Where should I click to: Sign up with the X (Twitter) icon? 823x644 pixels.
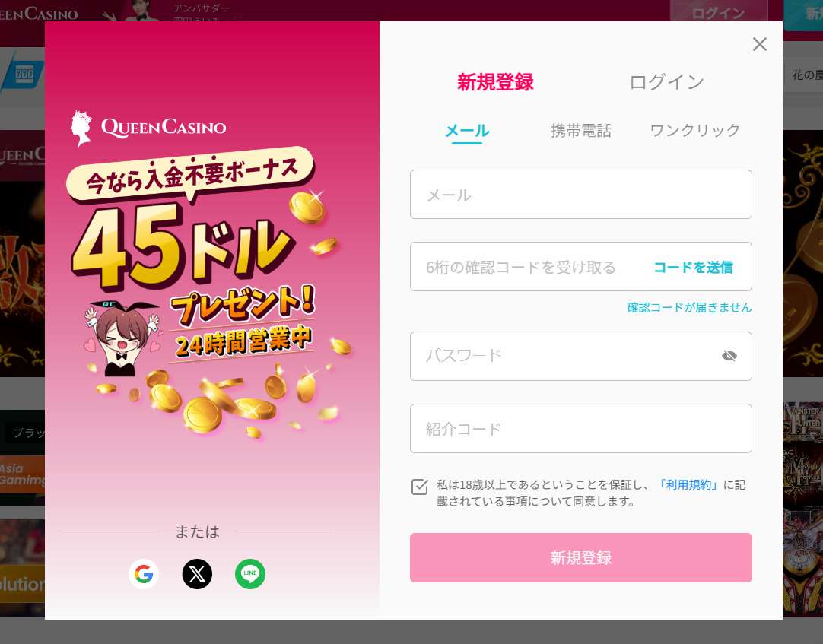click(197, 574)
